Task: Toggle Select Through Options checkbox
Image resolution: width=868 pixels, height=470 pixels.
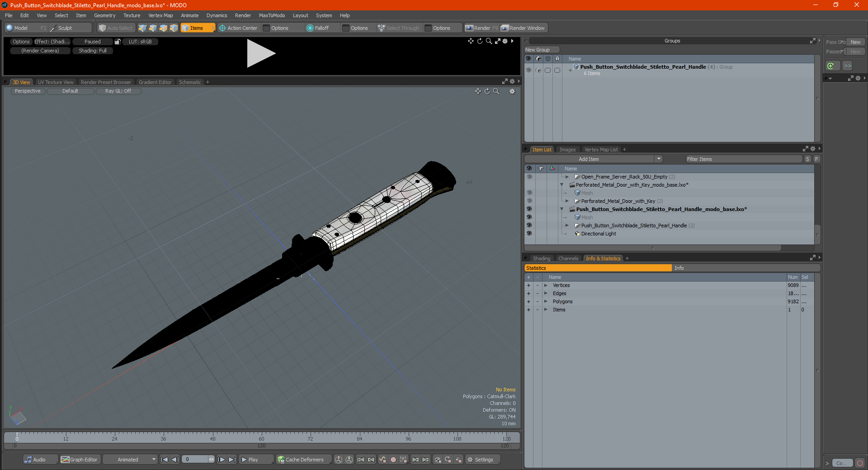Action: click(428, 28)
